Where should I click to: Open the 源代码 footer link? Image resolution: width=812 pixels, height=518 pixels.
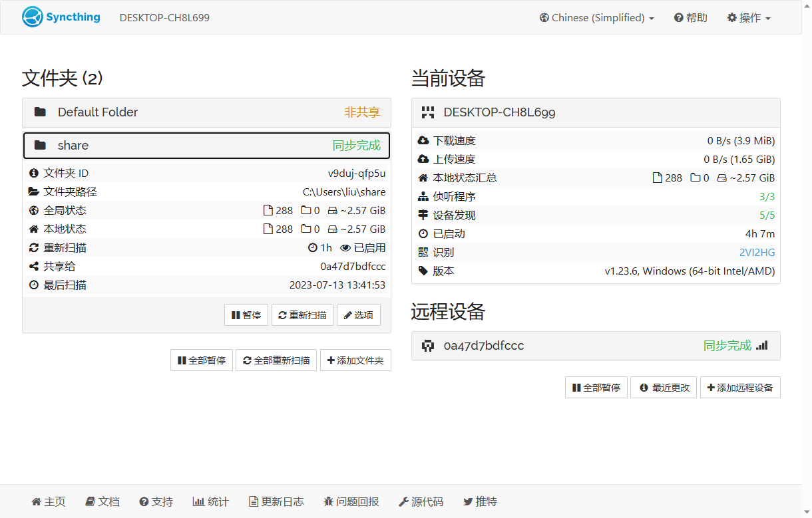click(x=421, y=502)
